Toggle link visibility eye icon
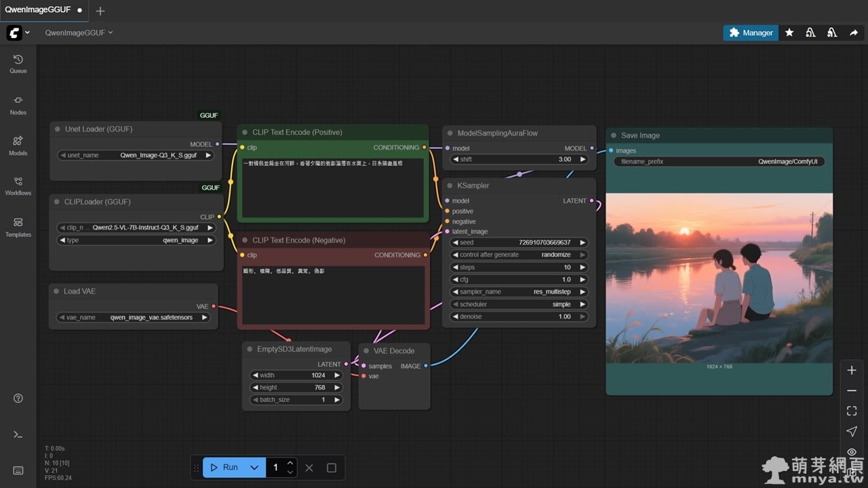Screen dimensions: 868x488 (852, 451)
